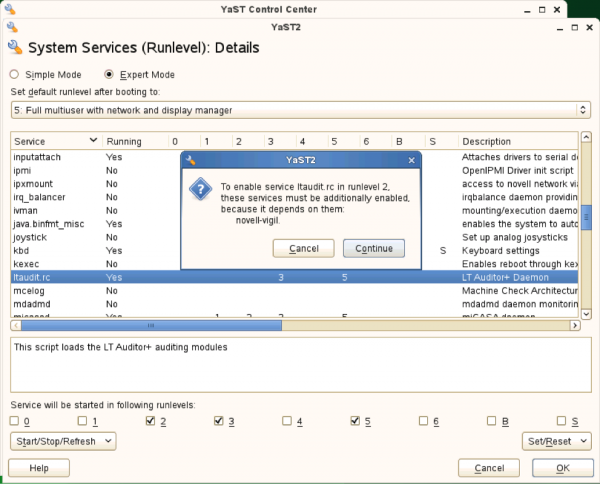The image size is (600, 484).
Task: Toggle runlevel 4 checkbox
Action: point(287,421)
